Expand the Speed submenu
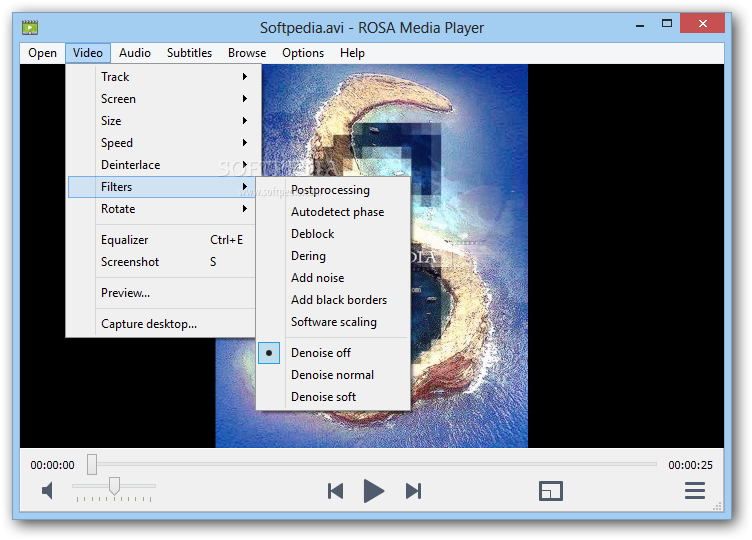 (161, 143)
